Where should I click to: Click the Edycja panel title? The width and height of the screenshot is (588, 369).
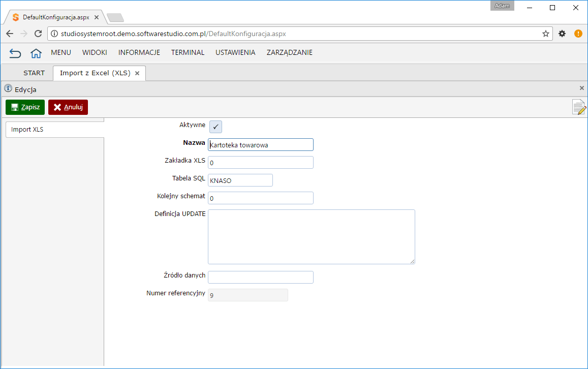(25, 89)
